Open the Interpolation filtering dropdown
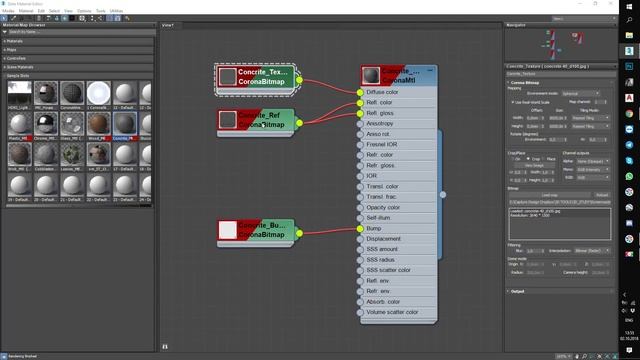640x360 pixels. click(x=592, y=251)
